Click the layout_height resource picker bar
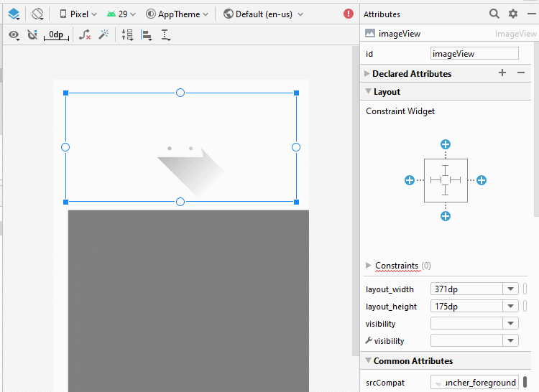Image resolution: width=539 pixels, height=392 pixels. tap(525, 306)
